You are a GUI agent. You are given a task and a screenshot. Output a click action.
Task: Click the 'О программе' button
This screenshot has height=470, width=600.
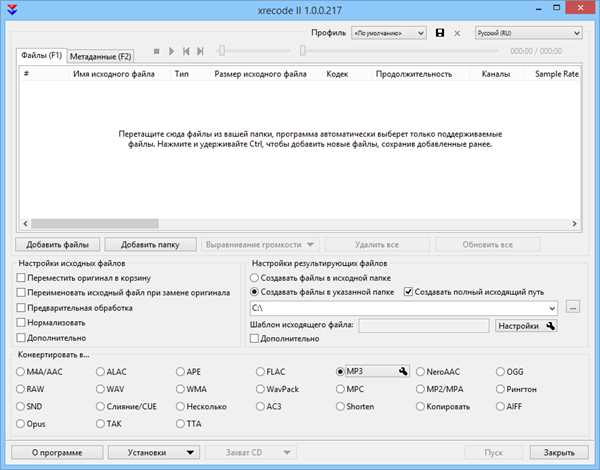[56, 452]
